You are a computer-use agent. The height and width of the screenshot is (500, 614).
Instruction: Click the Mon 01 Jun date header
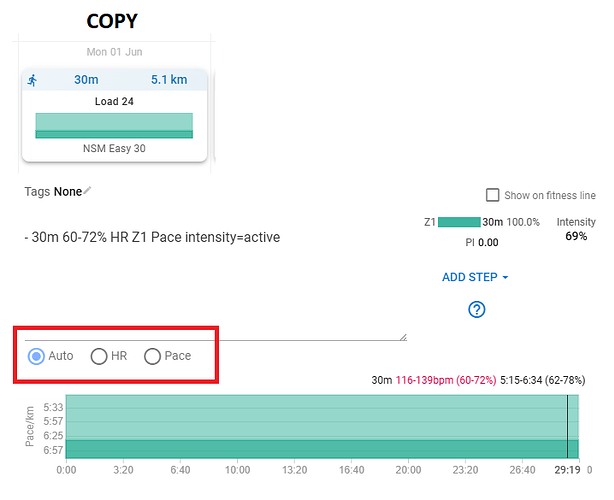(114, 52)
